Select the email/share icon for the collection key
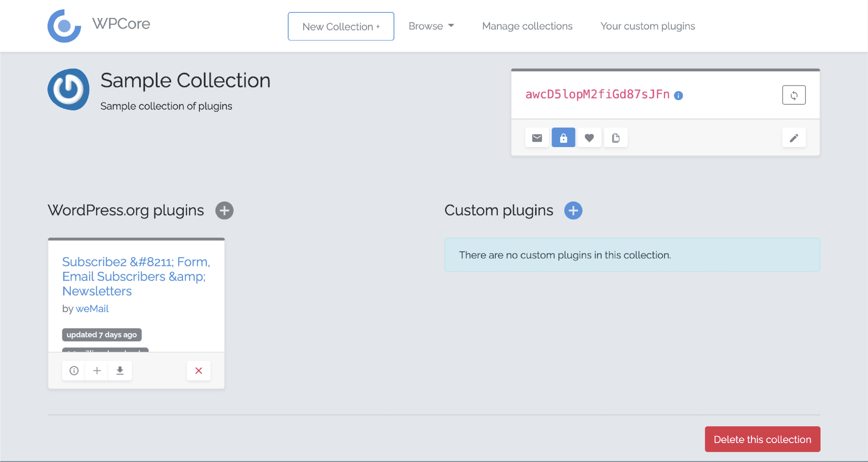Viewport: 868px width, 462px height. pyautogui.click(x=537, y=137)
